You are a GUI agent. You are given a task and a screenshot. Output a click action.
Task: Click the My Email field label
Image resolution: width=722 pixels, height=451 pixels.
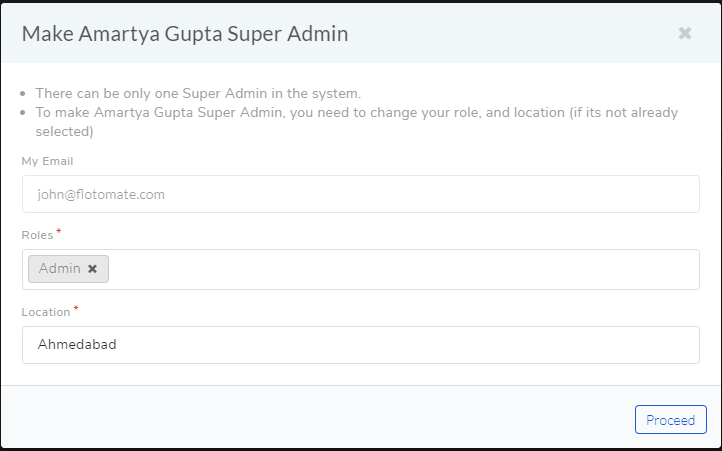(x=47, y=161)
